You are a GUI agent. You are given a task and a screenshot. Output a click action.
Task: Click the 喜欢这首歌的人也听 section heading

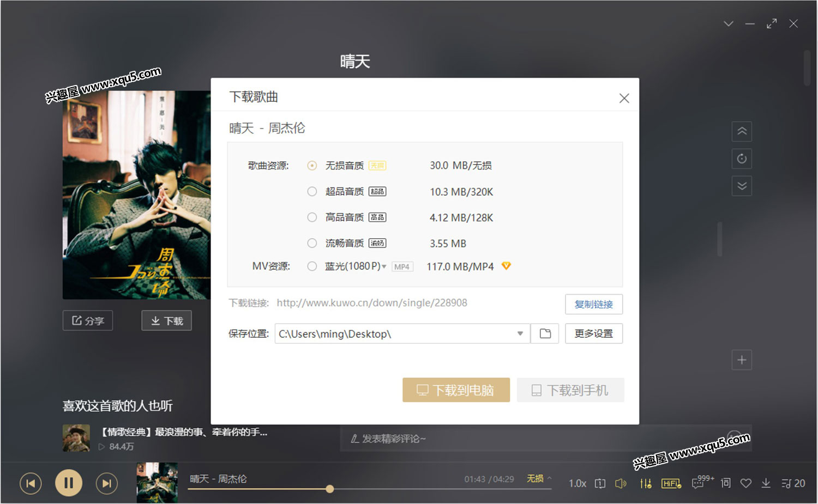click(x=118, y=406)
